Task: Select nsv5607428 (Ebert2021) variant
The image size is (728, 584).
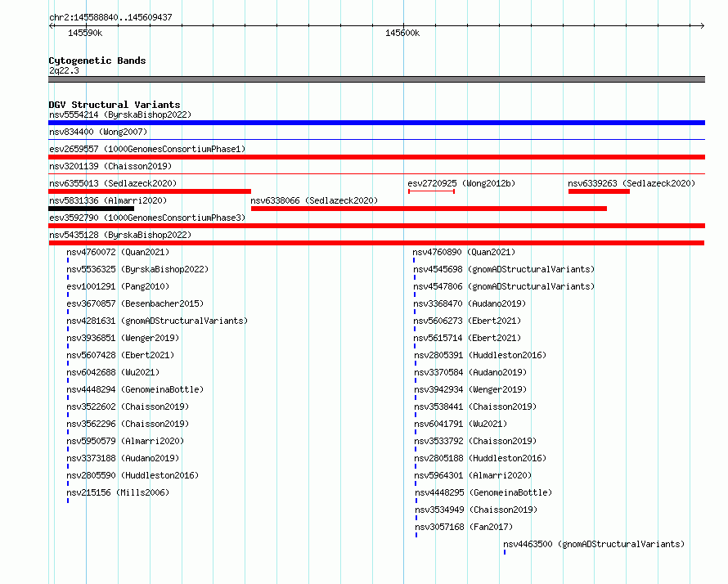Action: pyautogui.click(x=120, y=355)
